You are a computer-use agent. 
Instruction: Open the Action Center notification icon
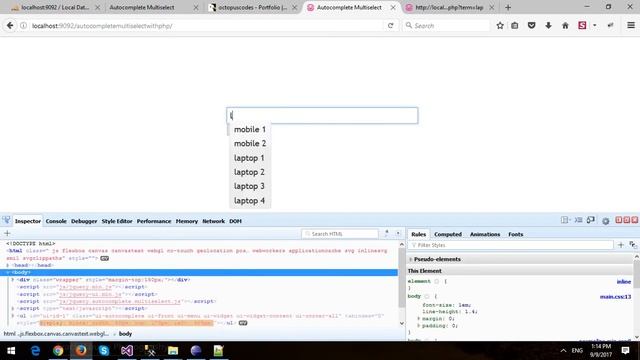click(x=625, y=351)
